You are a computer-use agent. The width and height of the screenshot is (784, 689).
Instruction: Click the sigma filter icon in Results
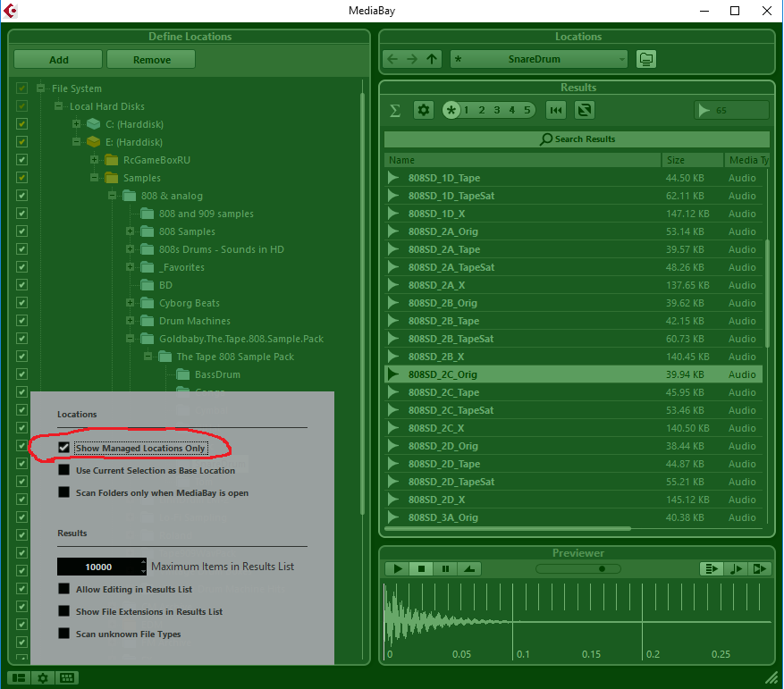[395, 110]
